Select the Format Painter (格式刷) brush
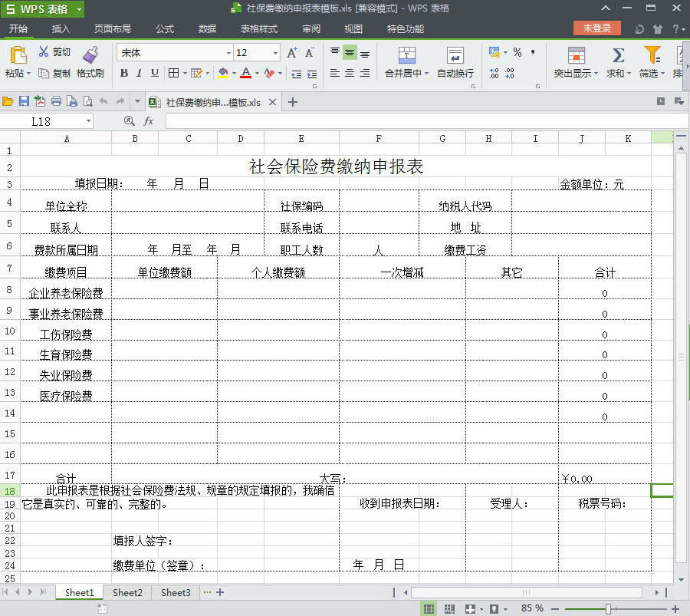690x616 pixels. click(90, 54)
